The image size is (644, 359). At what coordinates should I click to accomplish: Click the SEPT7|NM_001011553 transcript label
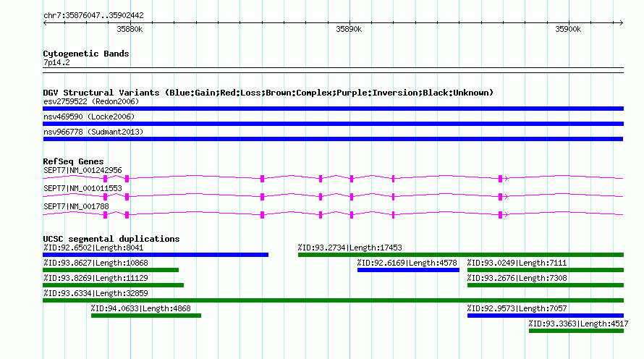coord(82,188)
